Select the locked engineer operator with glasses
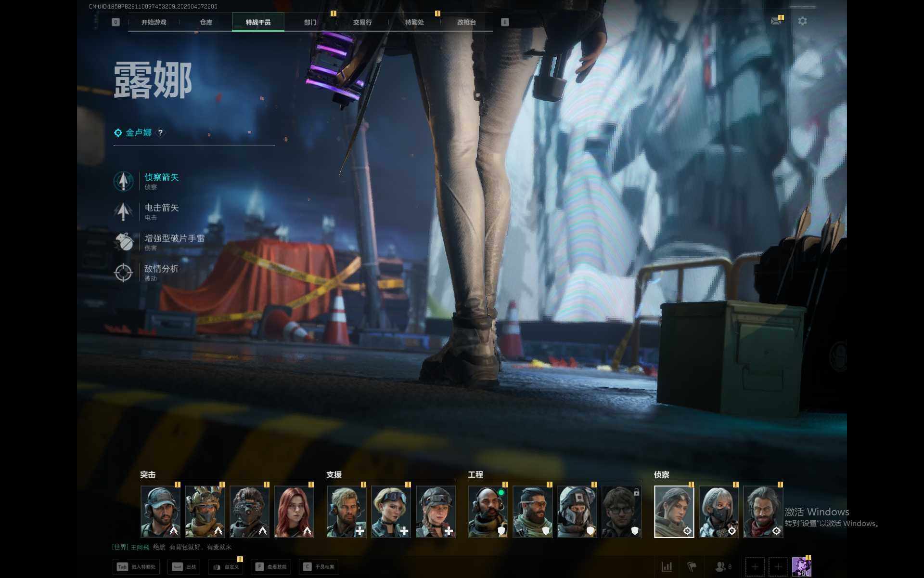This screenshot has width=924, height=578. click(621, 512)
